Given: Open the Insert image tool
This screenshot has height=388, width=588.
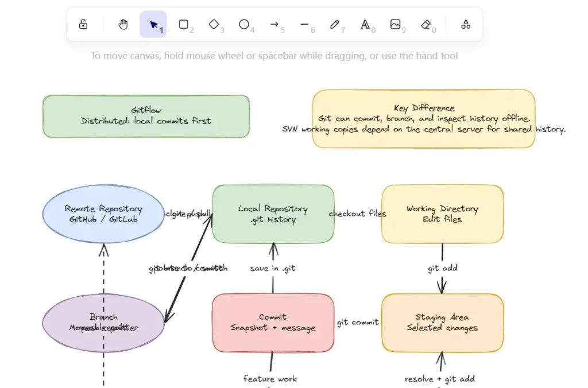Looking at the screenshot, I should (395, 25).
